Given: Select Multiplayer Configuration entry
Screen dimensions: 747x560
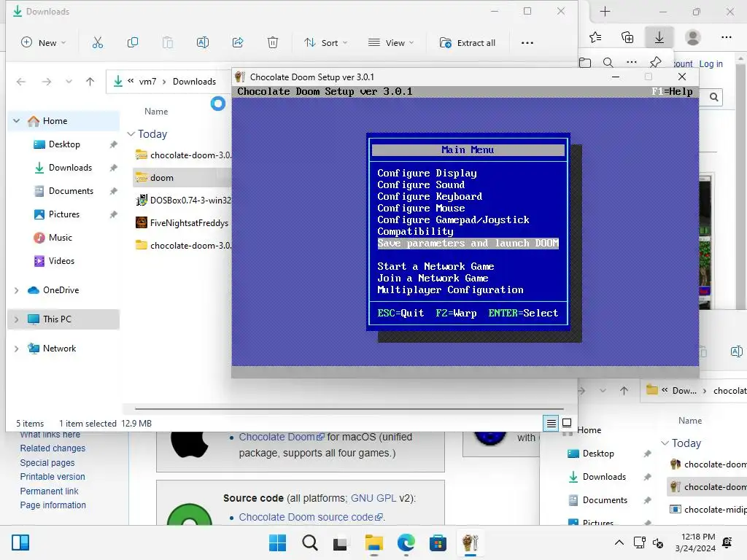Looking at the screenshot, I should point(450,290).
